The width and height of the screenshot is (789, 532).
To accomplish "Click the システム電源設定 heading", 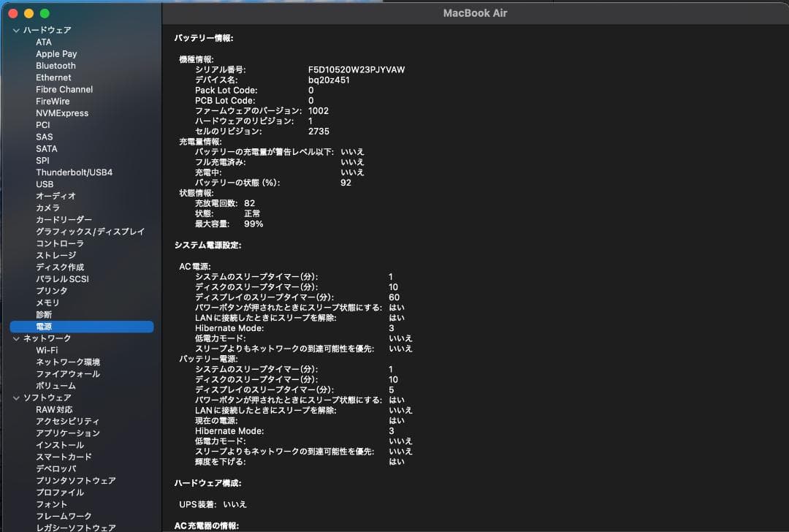I will [207, 245].
